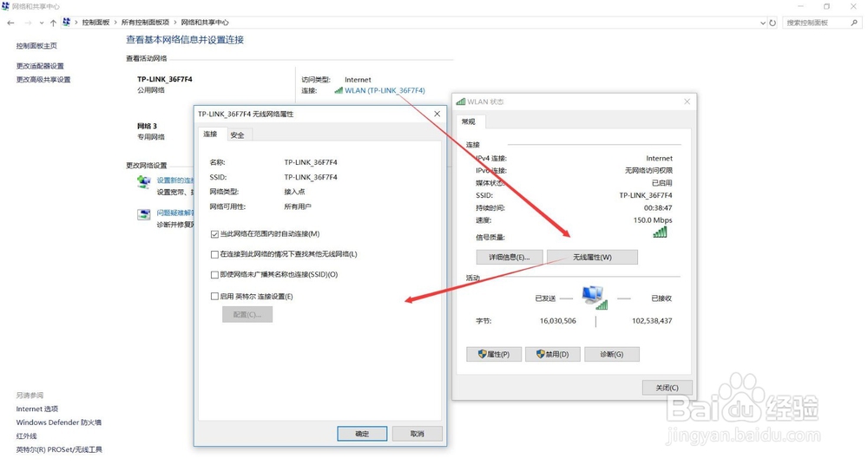Switch to 安全 tab in wireless properties
The image size is (868, 465).
point(238,135)
